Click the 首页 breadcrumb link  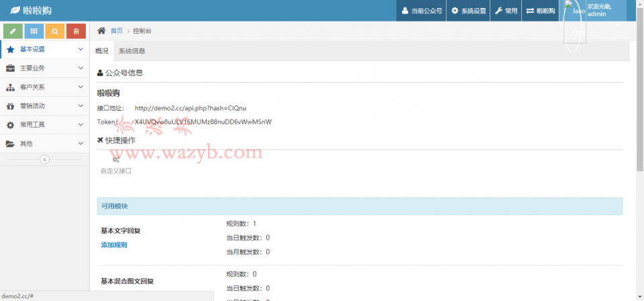pos(117,31)
